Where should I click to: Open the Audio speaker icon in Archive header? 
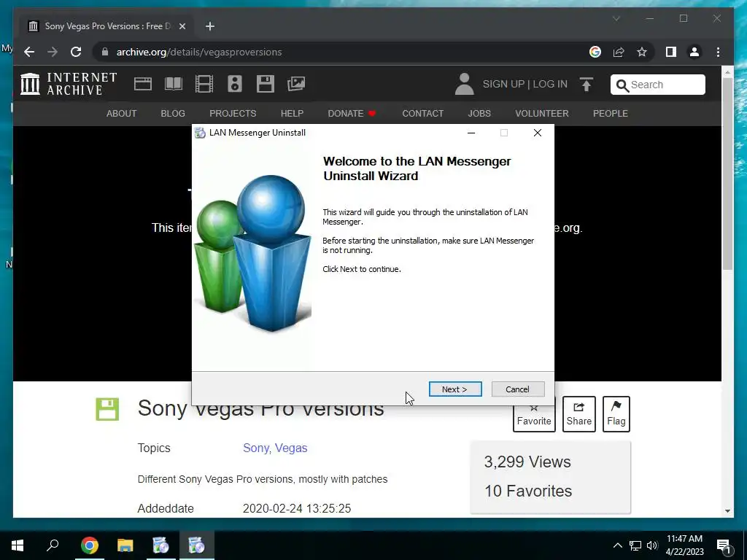tap(234, 84)
